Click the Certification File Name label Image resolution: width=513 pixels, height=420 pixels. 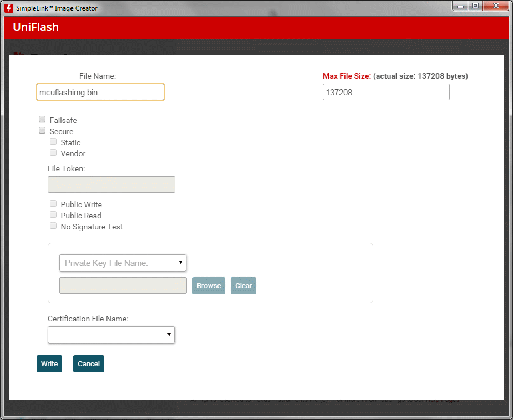pyautogui.click(x=88, y=319)
